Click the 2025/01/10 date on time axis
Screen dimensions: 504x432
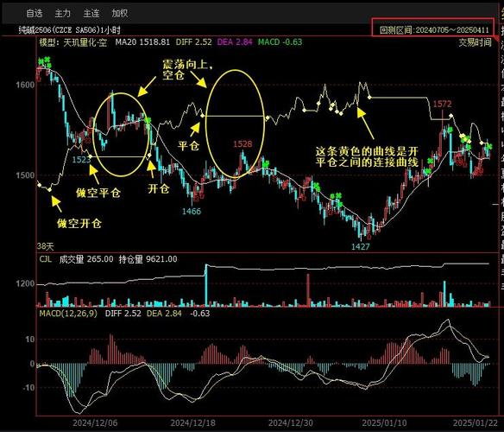tap(384, 422)
